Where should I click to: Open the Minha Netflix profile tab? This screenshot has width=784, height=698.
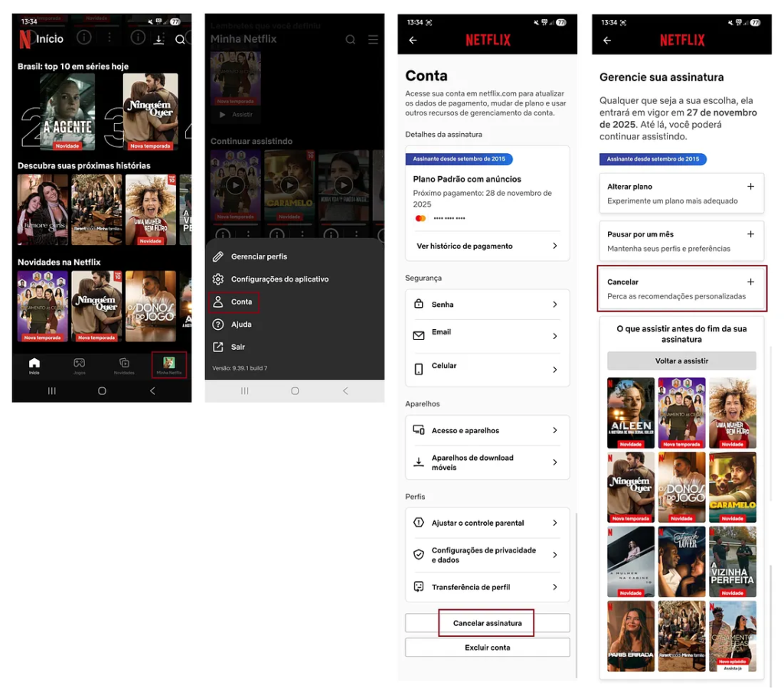pyautogui.click(x=169, y=364)
